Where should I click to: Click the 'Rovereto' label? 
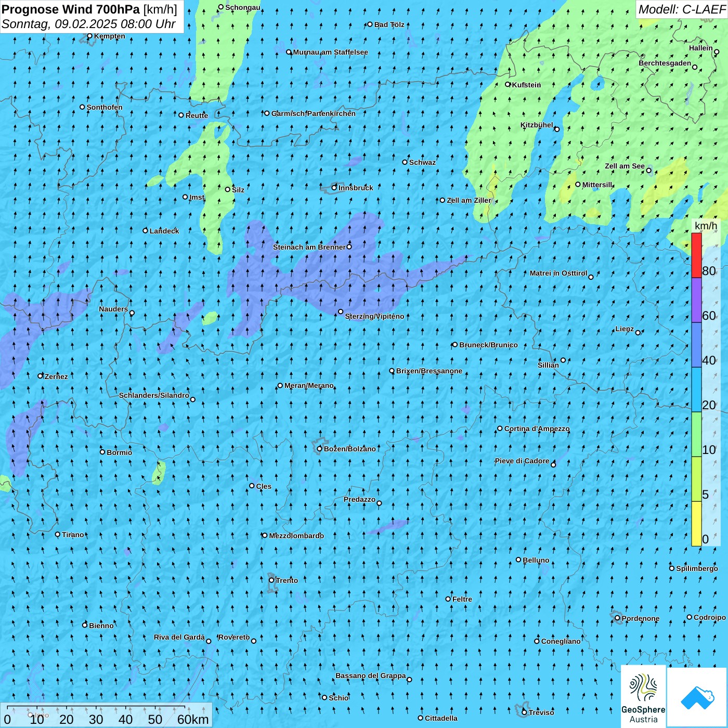(234, 637)
